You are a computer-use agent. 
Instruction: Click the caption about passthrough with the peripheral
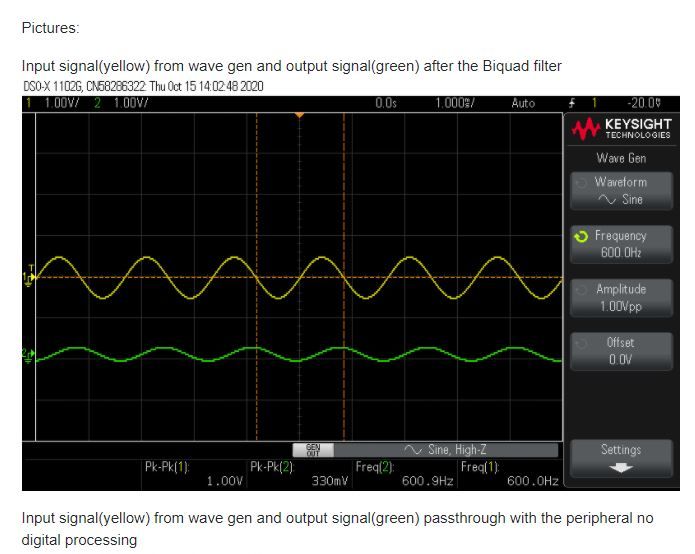(x=337, y=529)
